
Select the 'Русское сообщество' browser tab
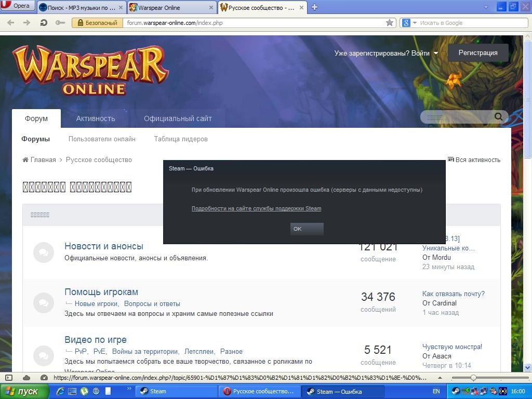point(262,7)
